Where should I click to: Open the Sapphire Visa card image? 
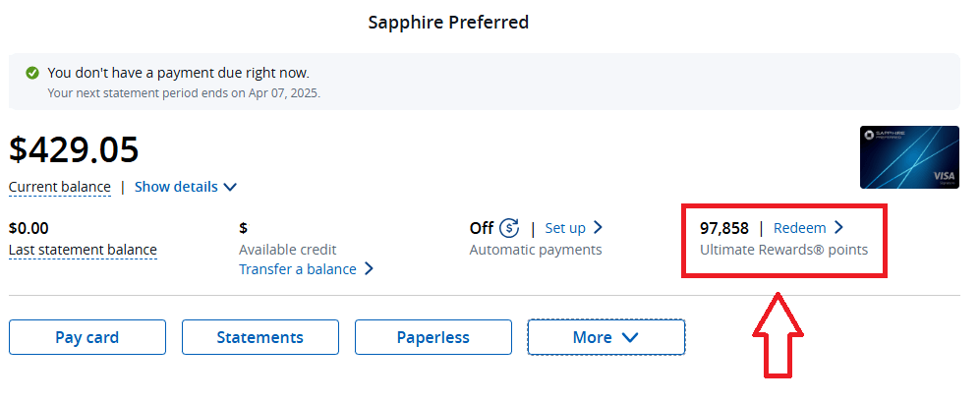point(909,157)
